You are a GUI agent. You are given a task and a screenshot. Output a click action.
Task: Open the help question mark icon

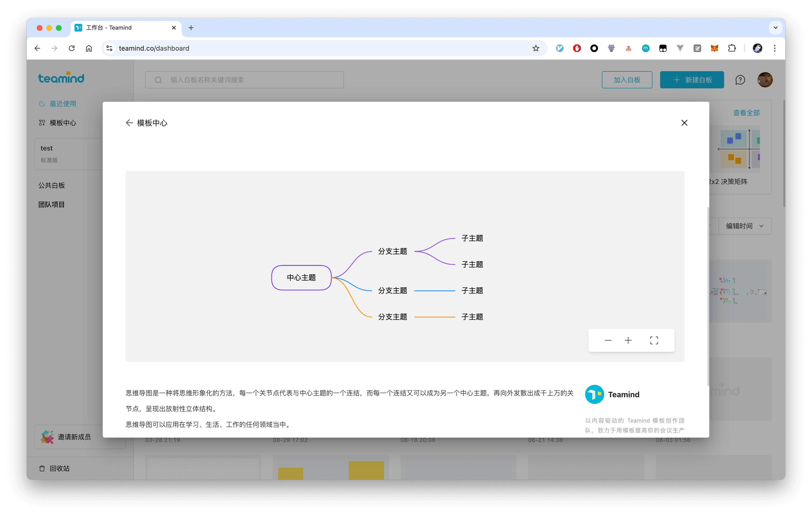(x=740, y=80)
